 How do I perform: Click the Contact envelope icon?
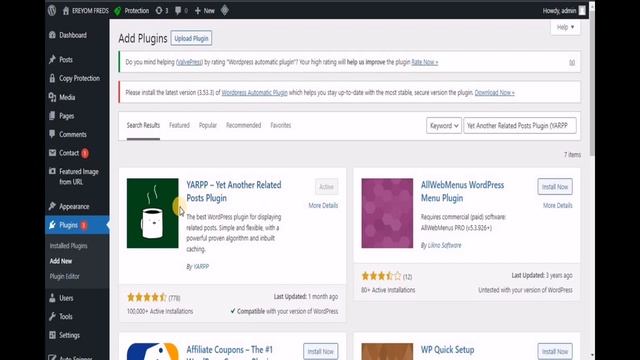click(52, 153)
